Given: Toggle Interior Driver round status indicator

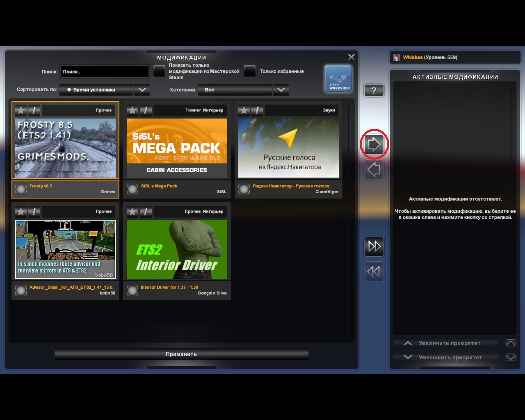Looking at the screenshot, I should [132, 290].
